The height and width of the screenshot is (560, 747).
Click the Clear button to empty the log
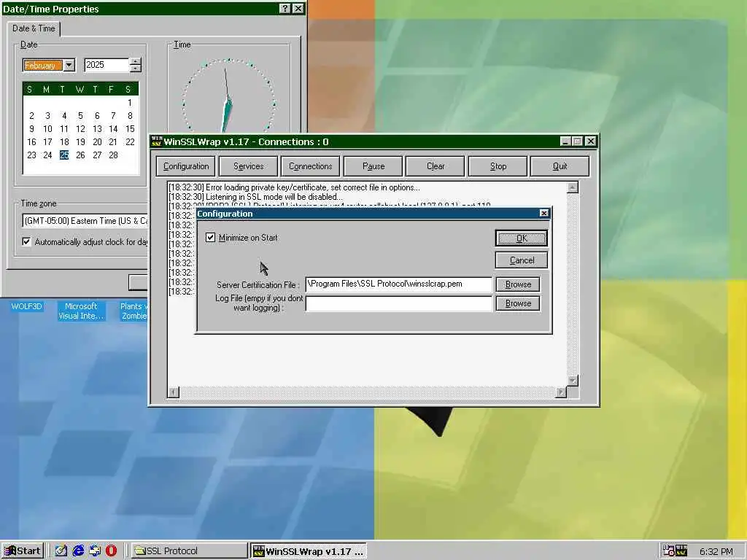pyautogui.click(x=436, y=166)
